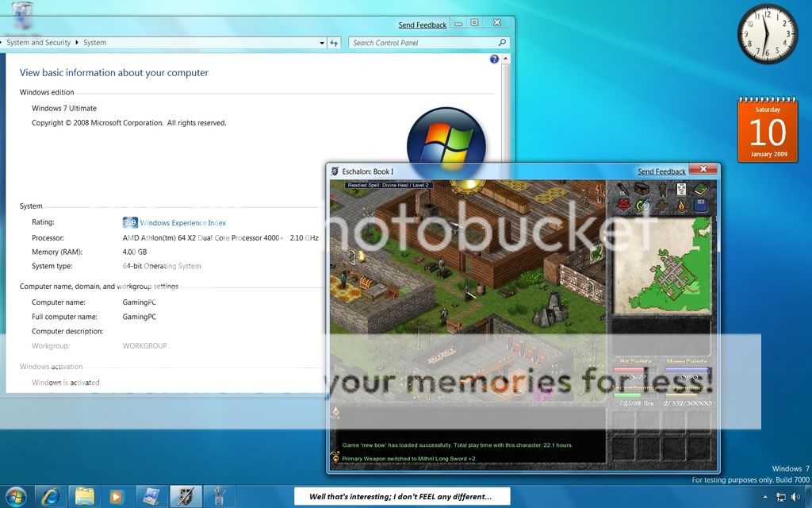Click the torch icon in game toolbar
Viewport: 812px width, 508px height.
pyautogui.click(x=622, y=190)
